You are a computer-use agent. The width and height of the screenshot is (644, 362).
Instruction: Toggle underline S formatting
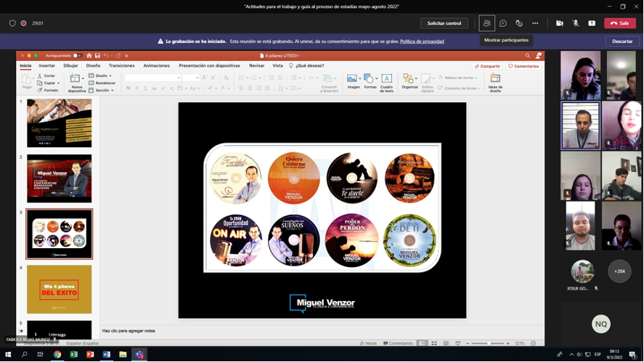click(145, 89)
